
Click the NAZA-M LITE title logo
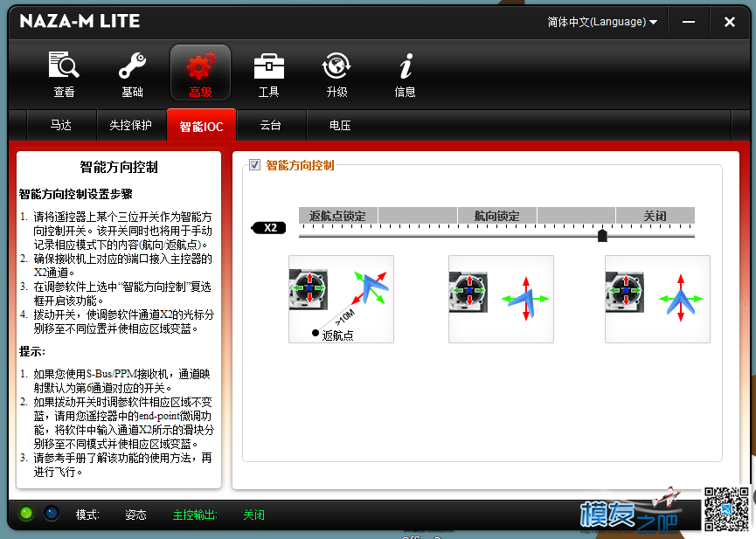[x=80, y=21]
